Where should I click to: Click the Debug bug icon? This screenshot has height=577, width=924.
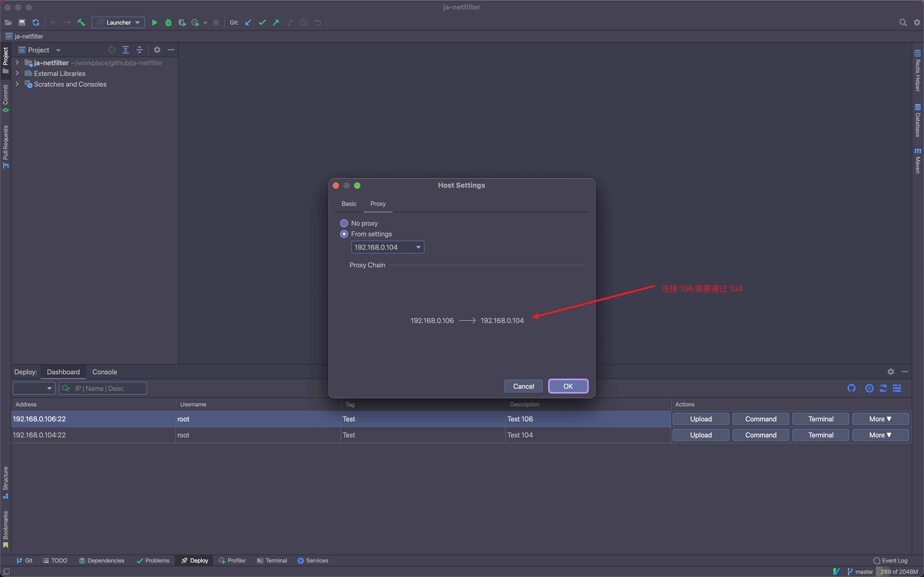pos(168,22)
